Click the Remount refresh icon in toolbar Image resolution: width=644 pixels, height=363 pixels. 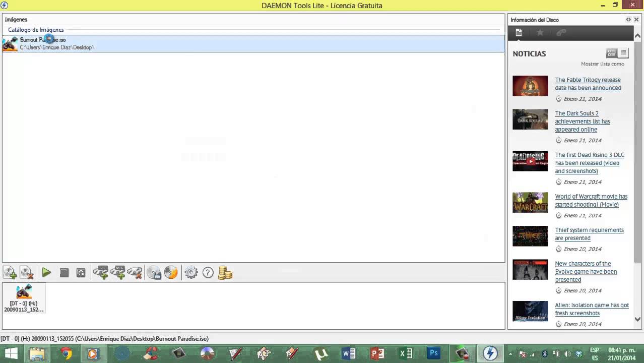click(81, 273)
